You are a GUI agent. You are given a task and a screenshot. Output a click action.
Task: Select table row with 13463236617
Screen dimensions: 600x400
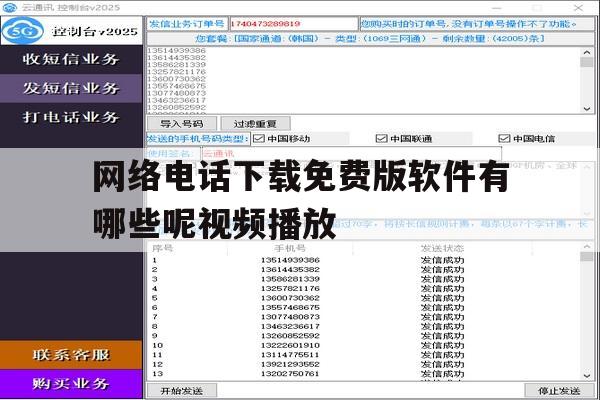click(x=364, y=327)
